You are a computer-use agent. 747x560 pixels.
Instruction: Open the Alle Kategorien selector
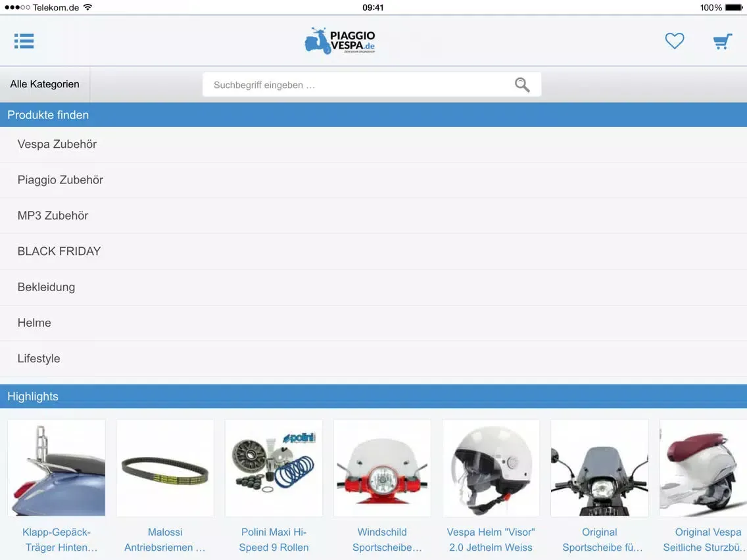pyautogui.click(x=45, y=84)
